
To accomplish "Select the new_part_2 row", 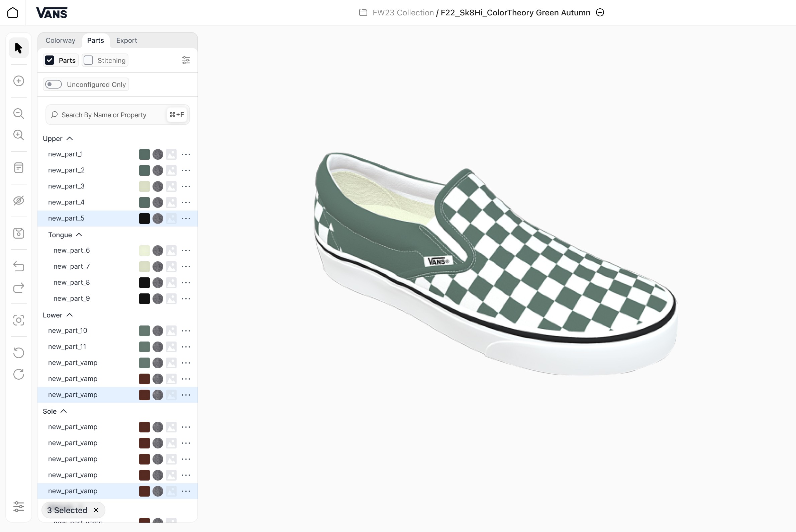I will click(x=117, y=170).
